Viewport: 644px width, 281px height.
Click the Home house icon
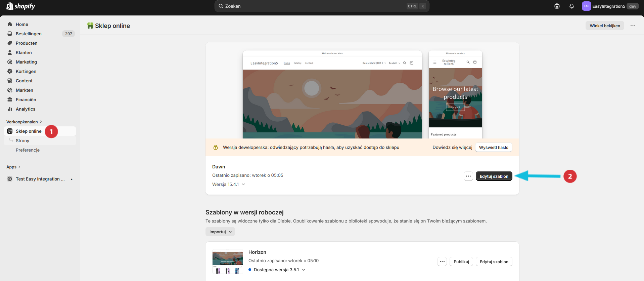pyautogui.click(x=10, y=24)
